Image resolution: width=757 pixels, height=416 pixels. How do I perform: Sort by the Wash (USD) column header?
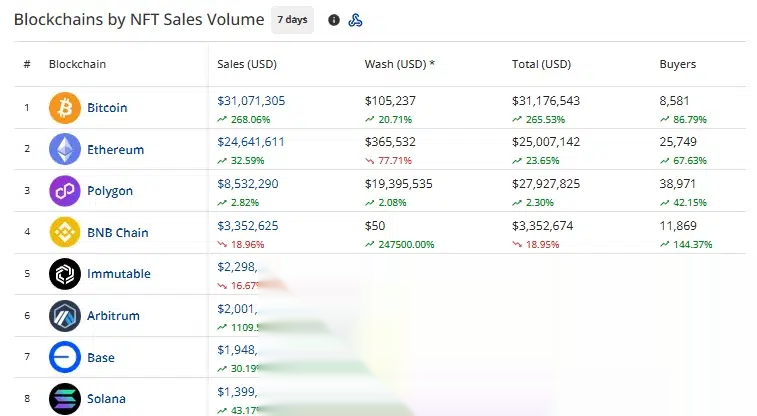pyautogui.click(x=399, y=64)
